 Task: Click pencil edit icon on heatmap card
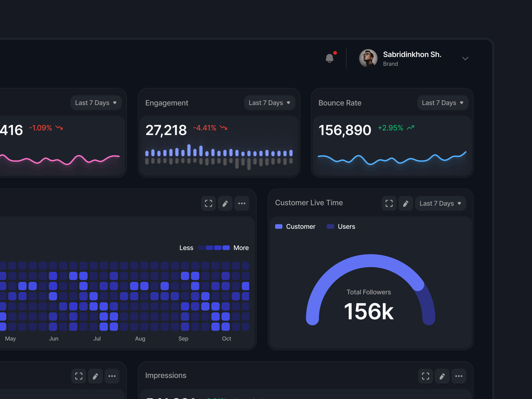(225, 204)
